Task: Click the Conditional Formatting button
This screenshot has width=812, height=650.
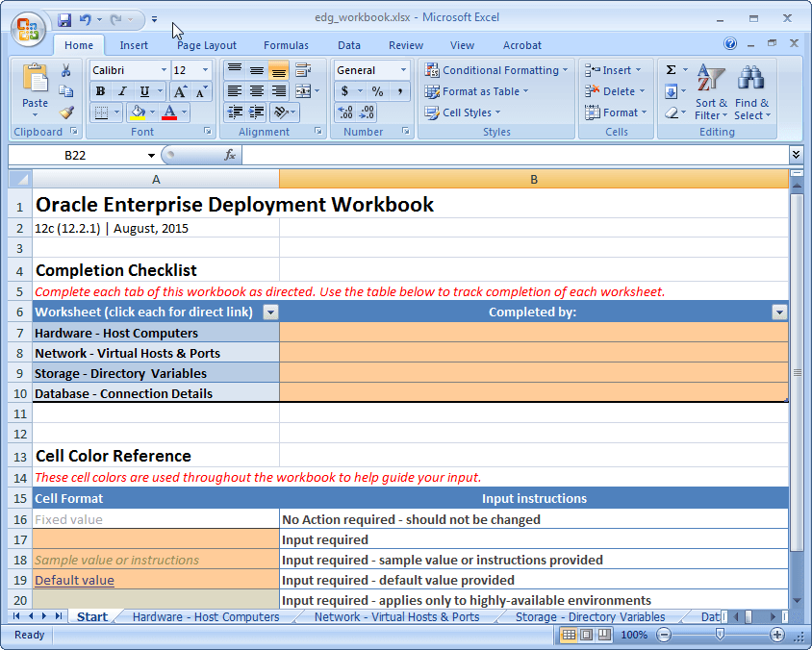Action: 497,70
